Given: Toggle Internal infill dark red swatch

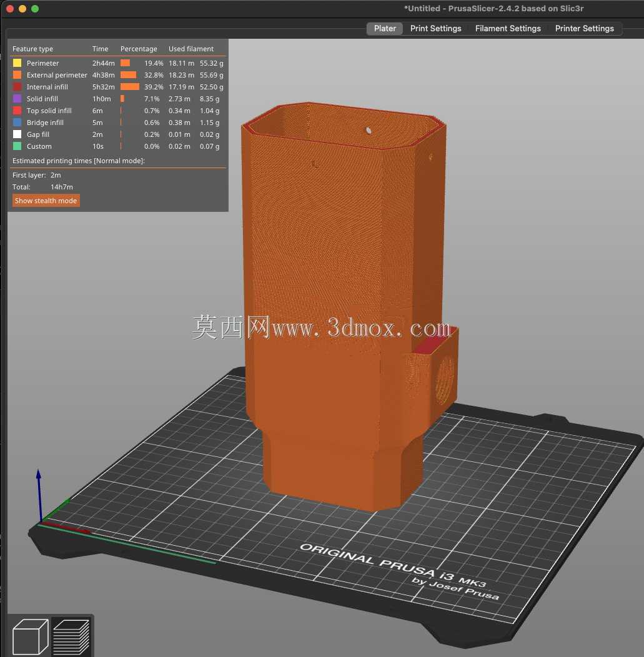Looking at the screenshot, I should pyautogui.click(x=17, y=87).
